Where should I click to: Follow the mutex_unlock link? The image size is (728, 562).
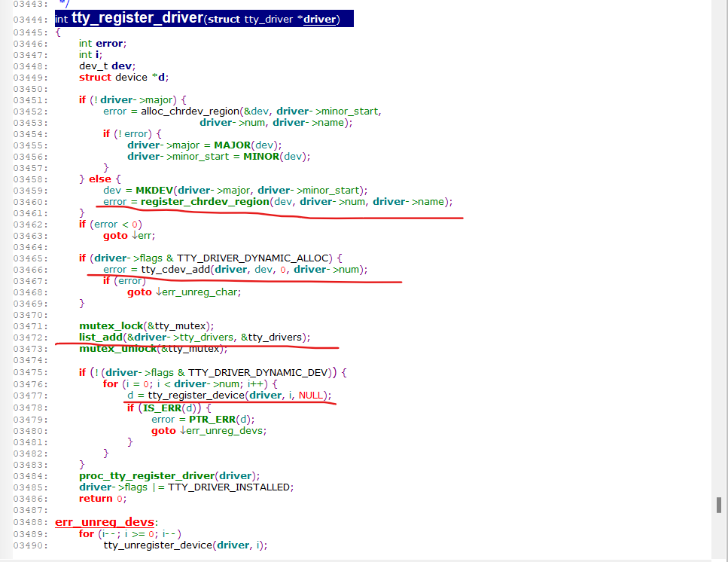point(115,348)
